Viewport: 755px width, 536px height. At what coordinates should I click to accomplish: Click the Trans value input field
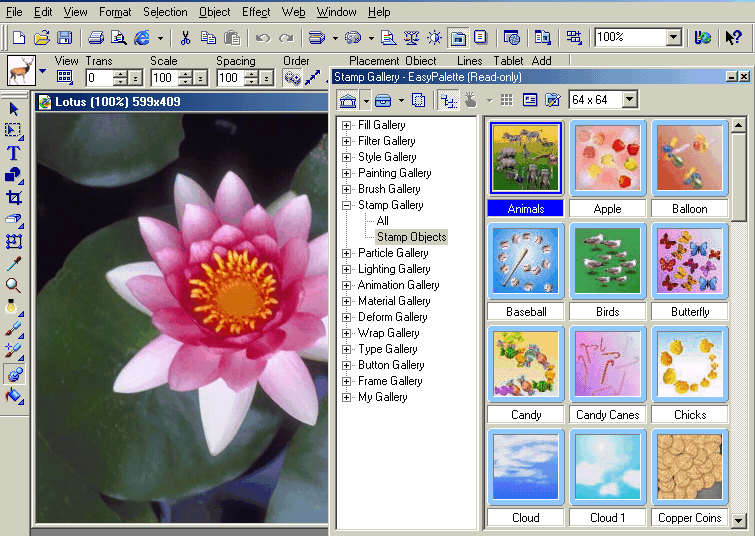tap(100, 78)
